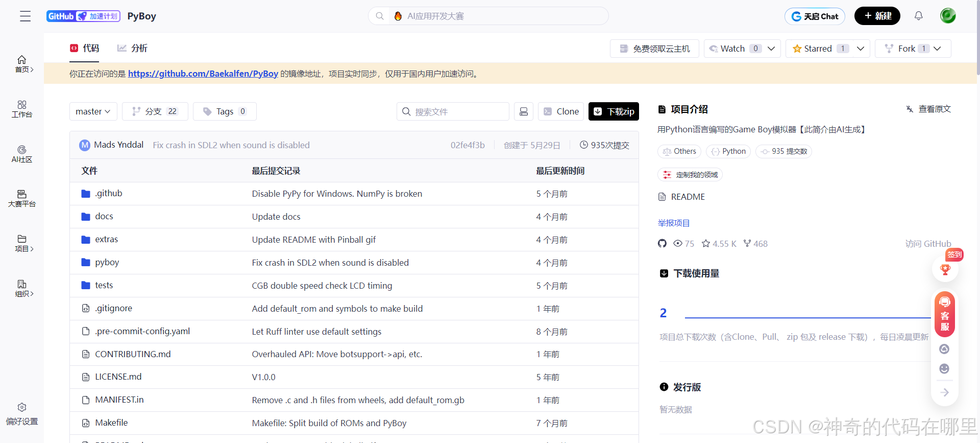The height and width of the screenshot is (443, 980).
Task: Open the Clone options
Action: coord(561,111)
